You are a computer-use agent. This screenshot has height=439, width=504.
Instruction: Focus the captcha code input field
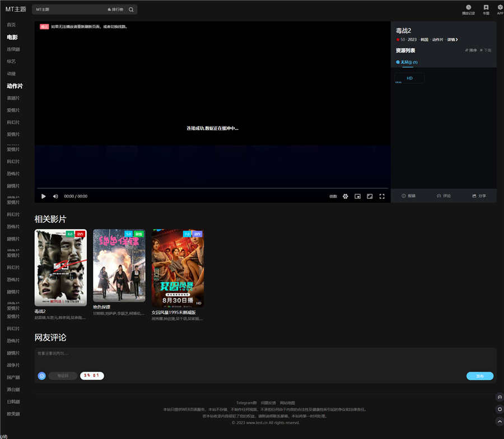pos(63,376)
